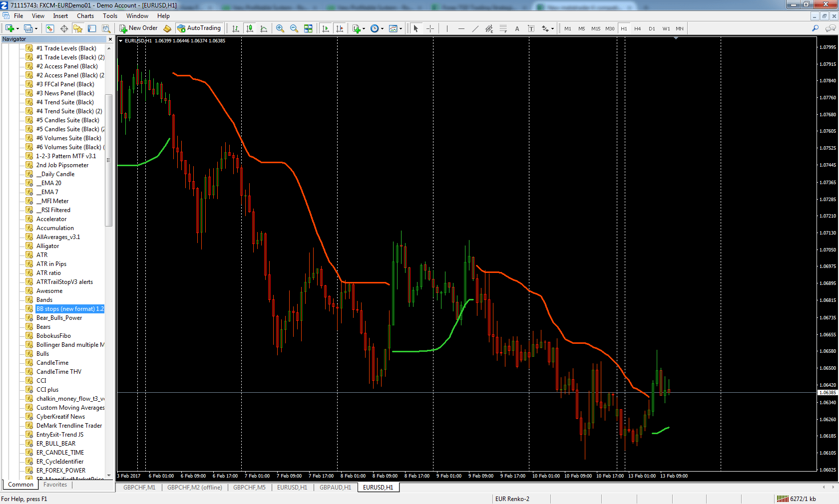839x504 pixels.
Task: Open a new chart from toolbar icon
Action: [x=9, y=28]
